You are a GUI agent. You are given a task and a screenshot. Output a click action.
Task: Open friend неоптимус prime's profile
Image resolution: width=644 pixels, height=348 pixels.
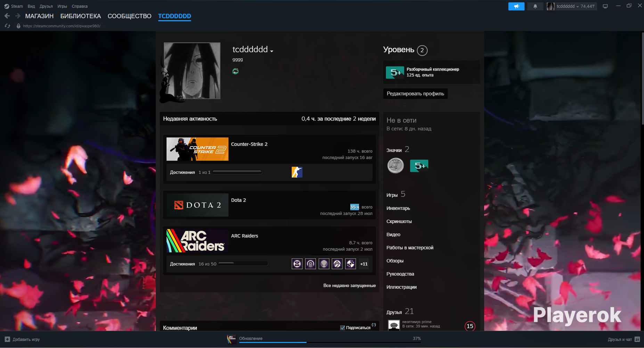[x=417, y=322]
